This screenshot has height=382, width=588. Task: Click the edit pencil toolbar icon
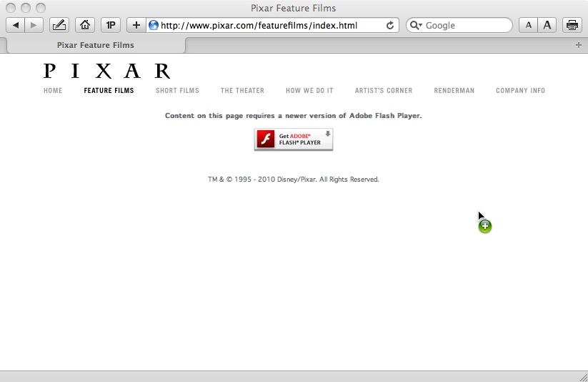(59, 25)
